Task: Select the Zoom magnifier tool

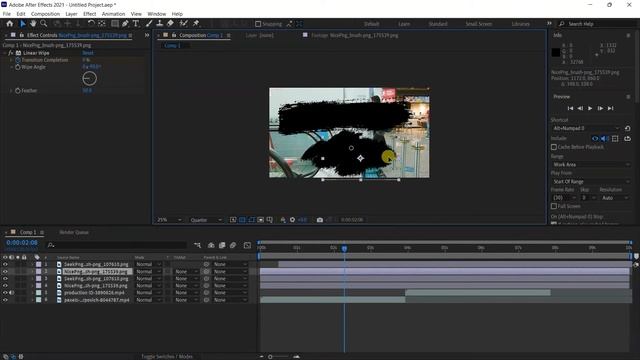Action: coord(44,24)
